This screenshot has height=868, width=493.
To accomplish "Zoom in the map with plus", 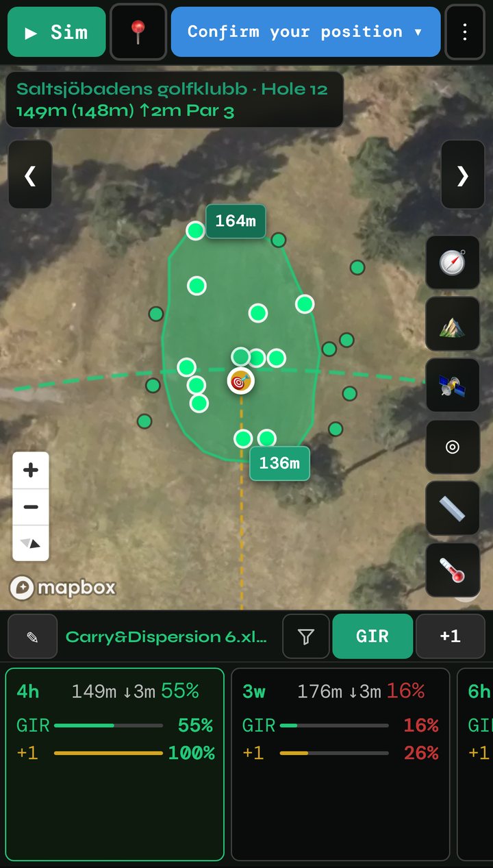I will click(31, 471).
